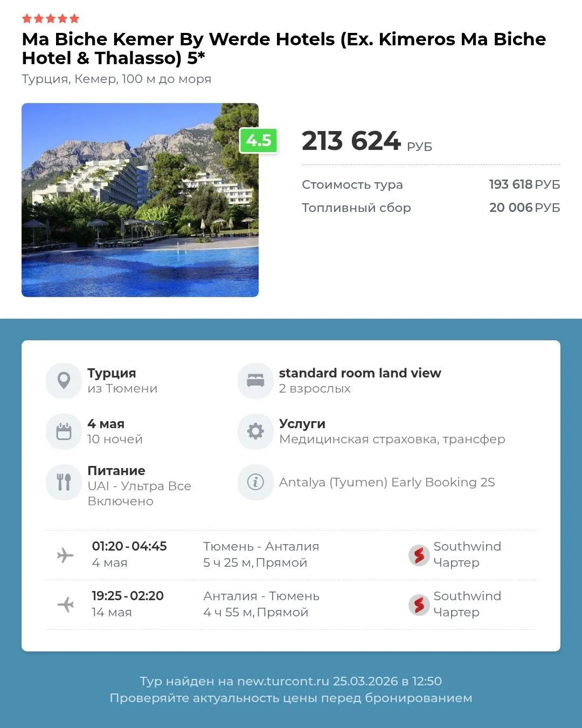Click Southwind logo on the 4 мая flight

coord(419,555)
